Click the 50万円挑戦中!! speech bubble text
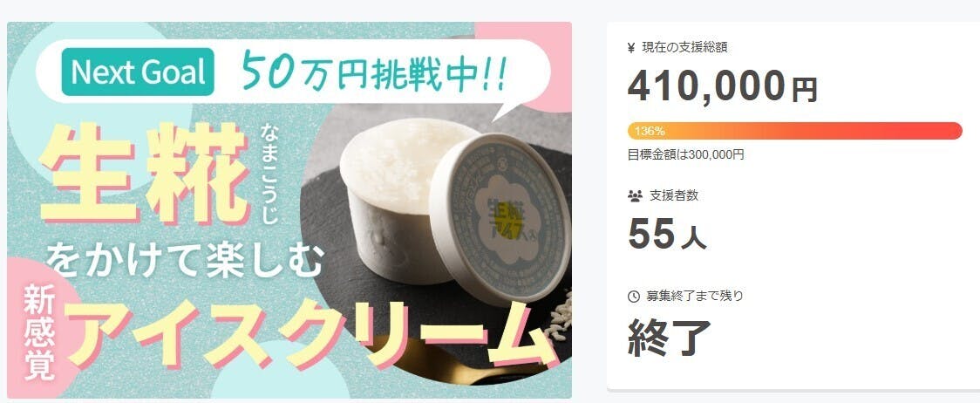The height and width of the screenshot is (403, 980). tap(374, 72)
